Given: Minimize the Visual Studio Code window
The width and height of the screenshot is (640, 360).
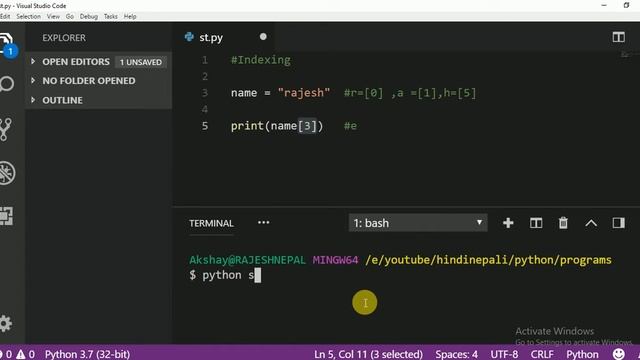Looking at the screenshot, I should (x=604, y=5).
